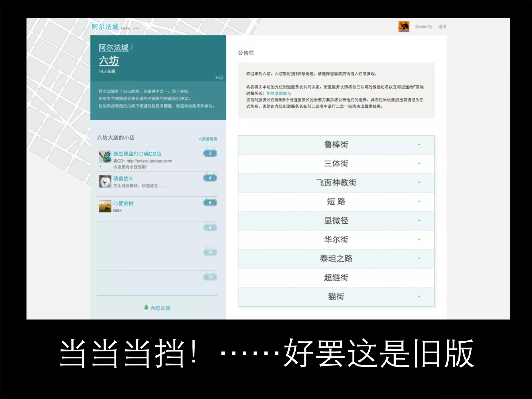Open the 阿尔法城 breadcrumb link

(x=114, y=48)
